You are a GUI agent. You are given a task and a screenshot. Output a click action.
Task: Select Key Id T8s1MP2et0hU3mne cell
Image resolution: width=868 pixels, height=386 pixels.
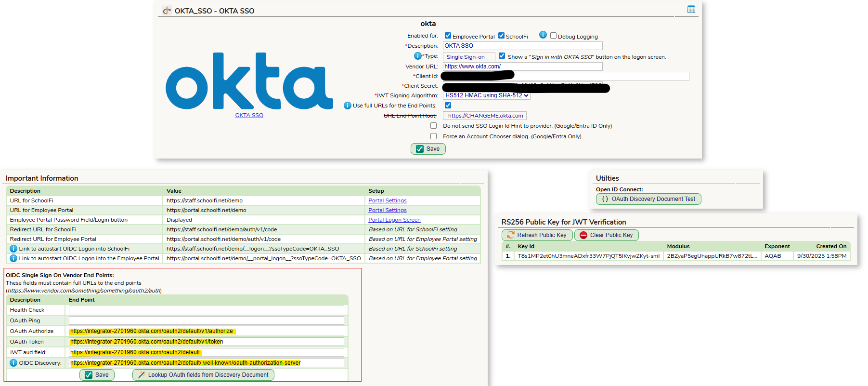click(x=588, y=256)
